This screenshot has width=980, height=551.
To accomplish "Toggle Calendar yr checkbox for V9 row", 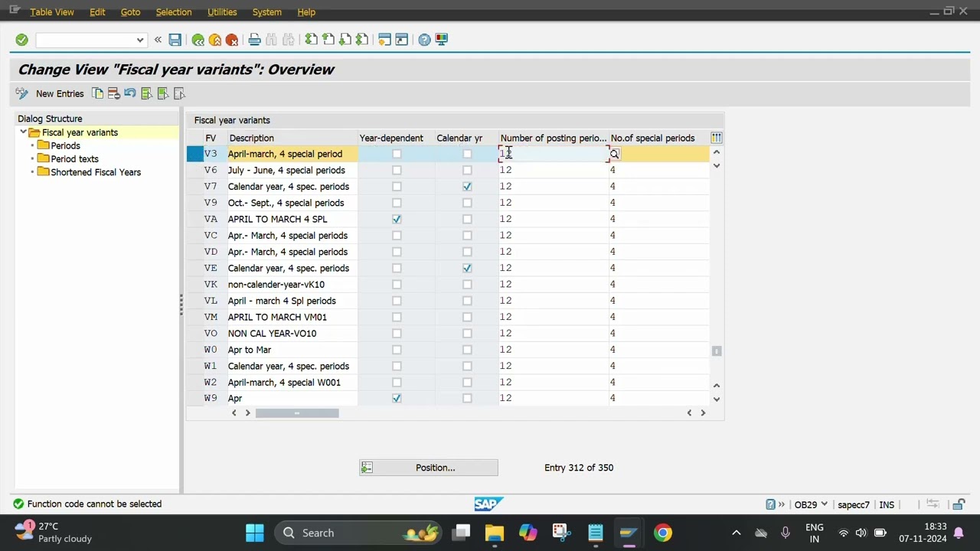I will click(x=467, y=203).
